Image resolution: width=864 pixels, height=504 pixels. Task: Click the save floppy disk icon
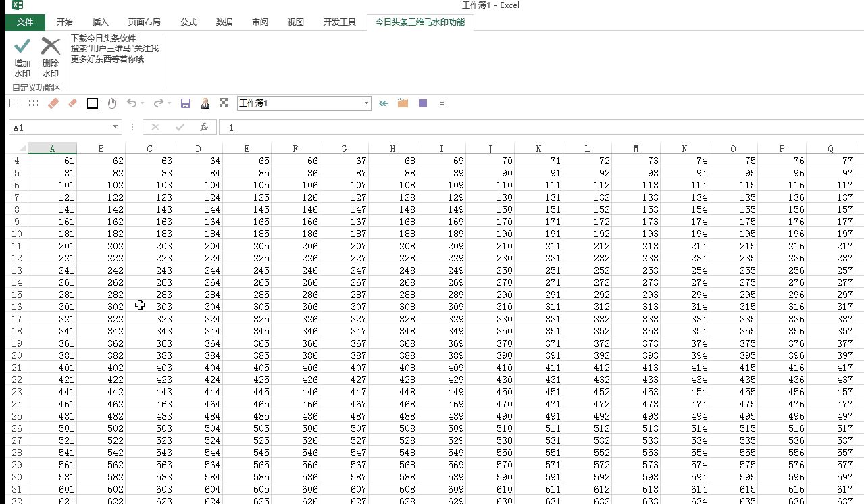186,103
